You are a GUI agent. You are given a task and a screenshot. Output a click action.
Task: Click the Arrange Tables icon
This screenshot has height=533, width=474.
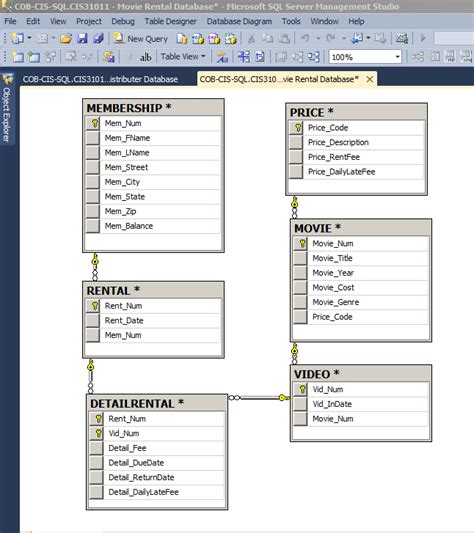click(x=314, y=57)
